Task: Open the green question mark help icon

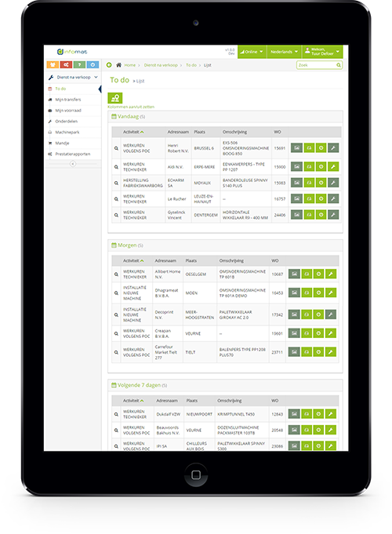Action: [x=79, y=65]
